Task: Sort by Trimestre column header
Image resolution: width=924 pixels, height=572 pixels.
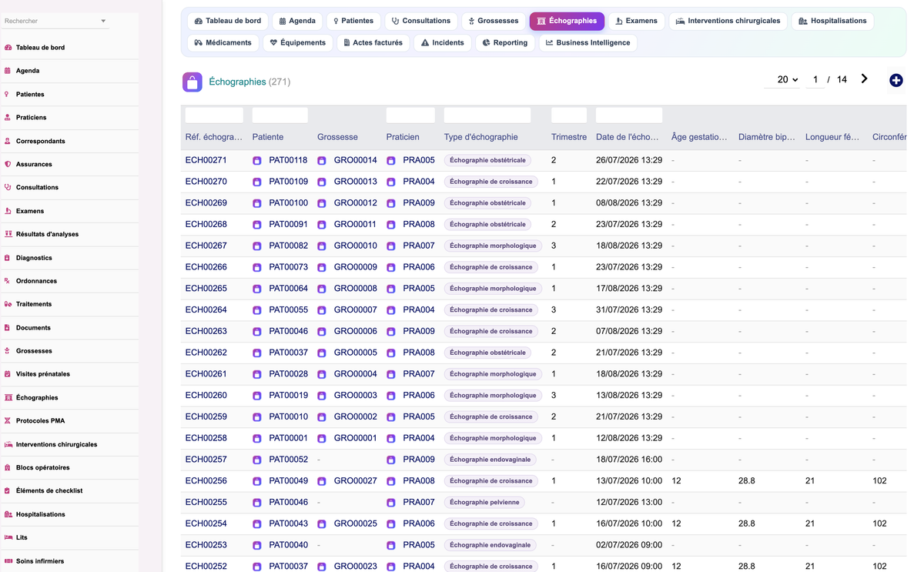Action: point(569,137)
